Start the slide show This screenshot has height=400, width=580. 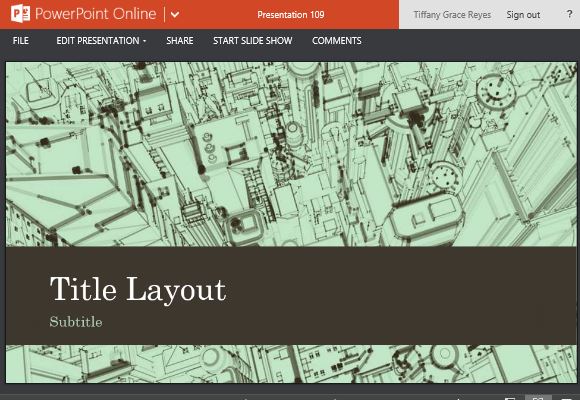[x=253, y=41]
